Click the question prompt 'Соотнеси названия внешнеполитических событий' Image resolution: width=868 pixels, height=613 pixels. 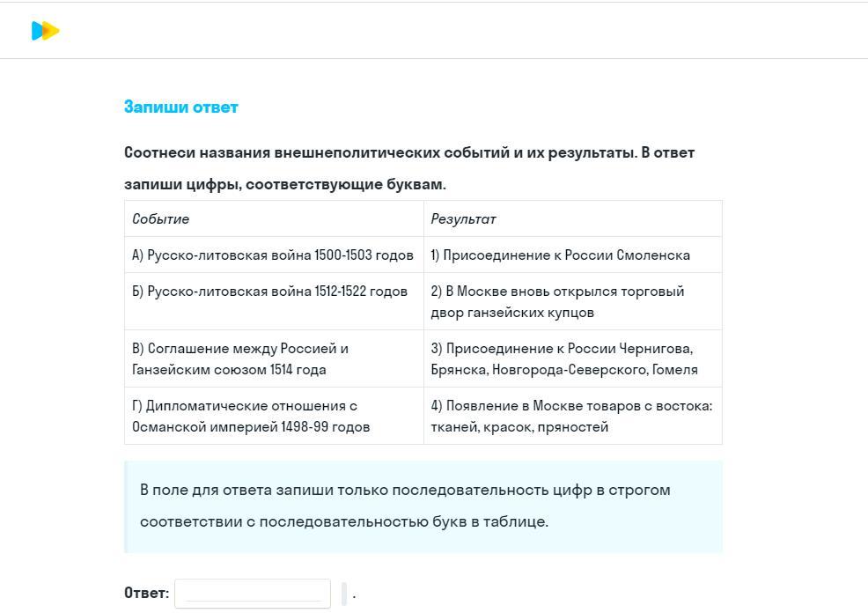point(409,168)
